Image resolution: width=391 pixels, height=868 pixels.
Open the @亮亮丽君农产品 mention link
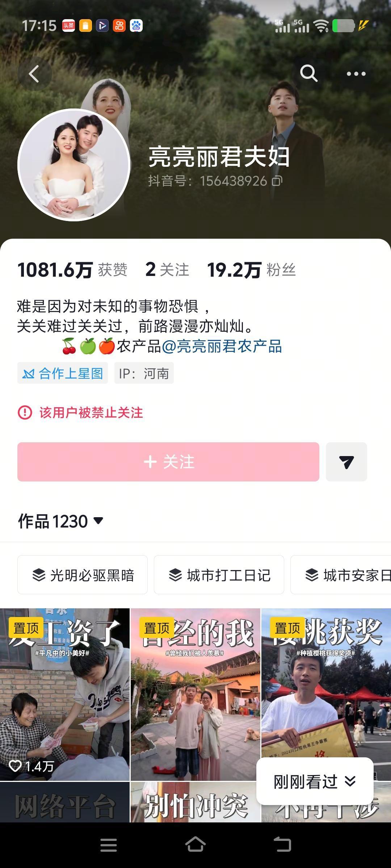[222, 346]
